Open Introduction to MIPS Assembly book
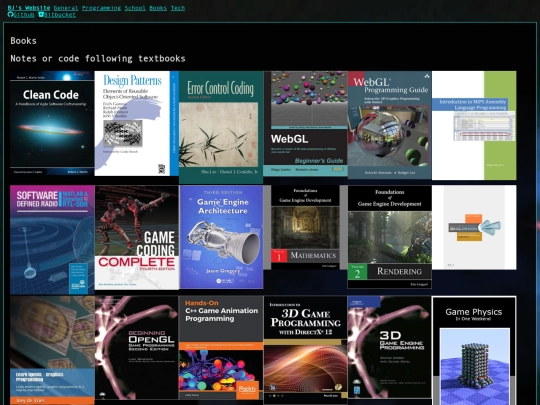The image size is (540, 405). click(474, 125)
